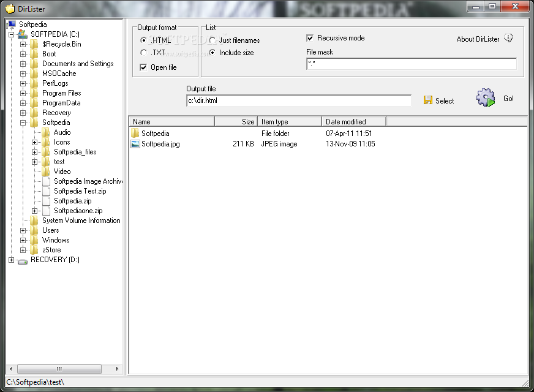Image resolution: width=534 pixels, height=392 pixels.
Task: Click the Go! gear icon
Action: tap(486, 98)
